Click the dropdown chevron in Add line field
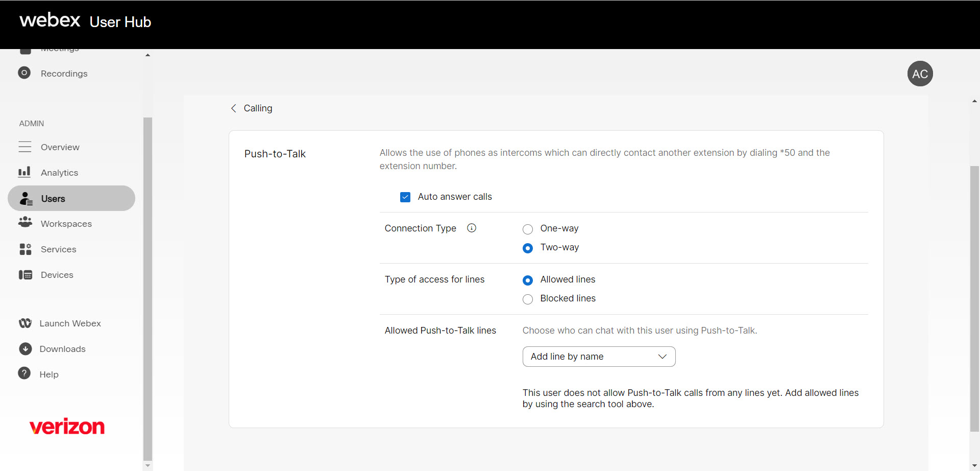 [662, 357]
